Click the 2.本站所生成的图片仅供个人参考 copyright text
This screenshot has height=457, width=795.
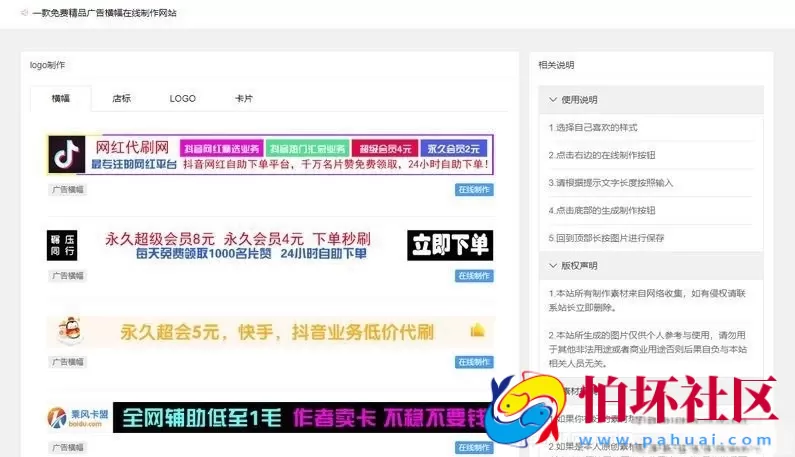647,349
